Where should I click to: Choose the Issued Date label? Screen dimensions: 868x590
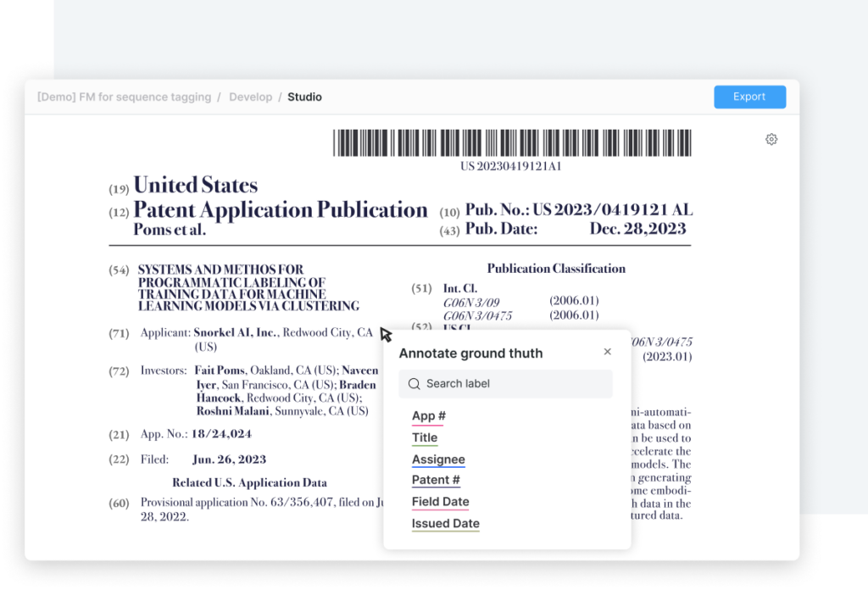[446, 524]
